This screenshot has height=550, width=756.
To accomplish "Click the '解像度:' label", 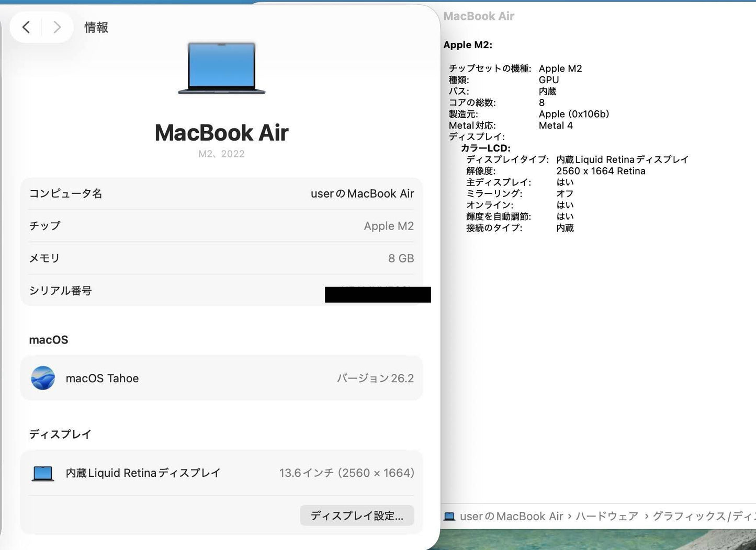I will (x=481, y=171).
